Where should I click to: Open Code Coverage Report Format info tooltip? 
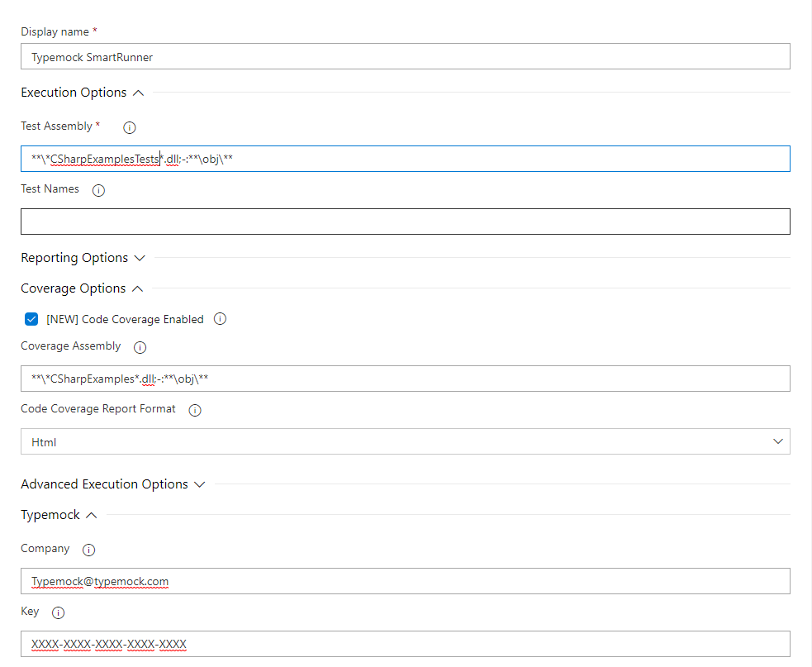tap(195, 410)
